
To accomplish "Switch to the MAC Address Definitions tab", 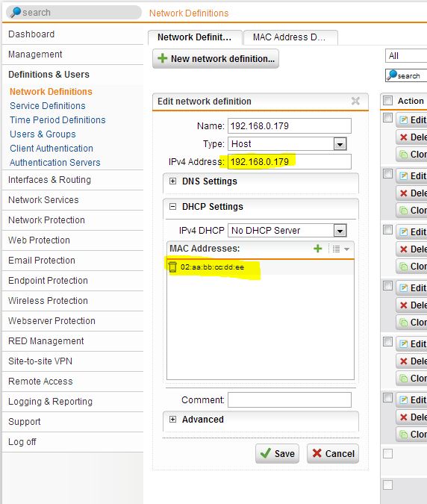I will pos(290,37).
